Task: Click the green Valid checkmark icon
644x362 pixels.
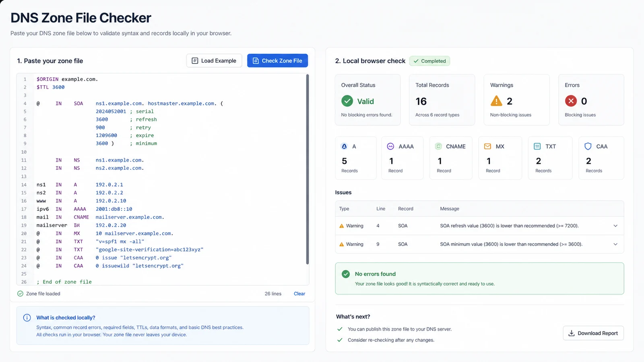Action: (x=347, y=101)
